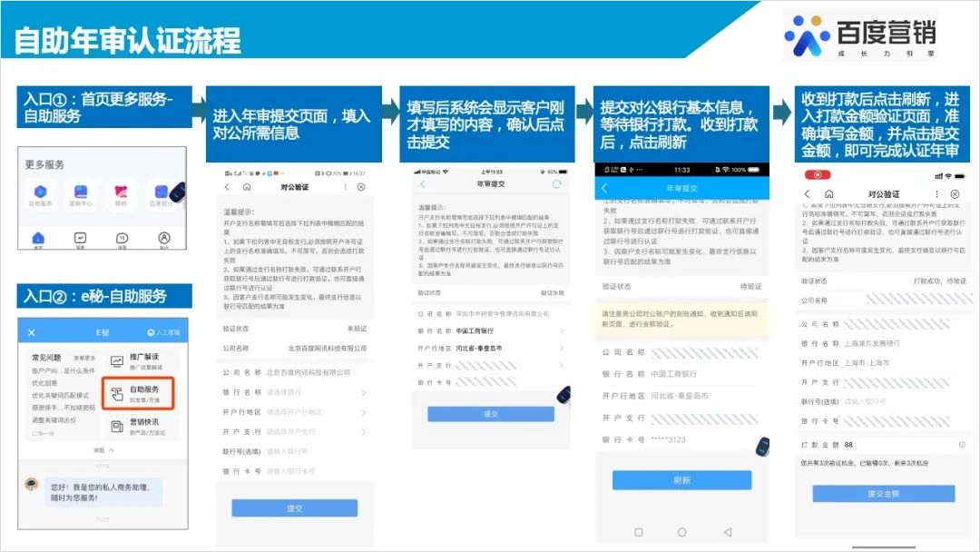The height and width of the screenshot is (552, 980).
Task: Open the 商桥 service icon
Action: (120, 192)
